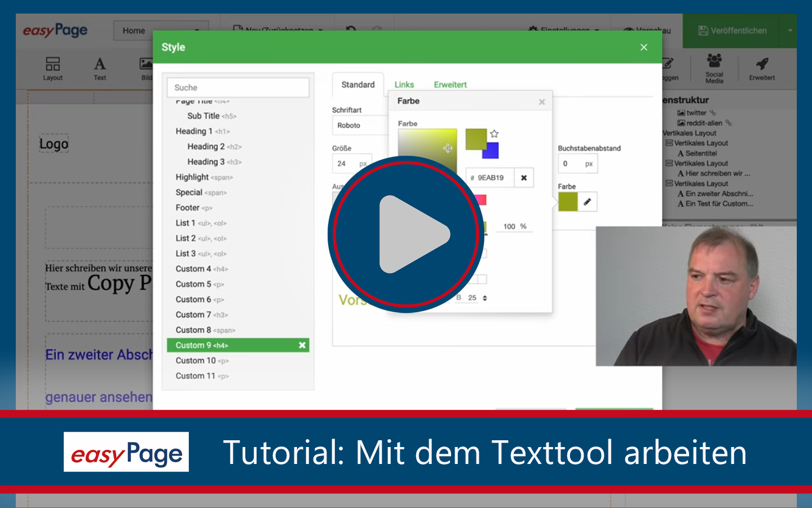Select the Bild tool icon

click(x=145, y=65)
